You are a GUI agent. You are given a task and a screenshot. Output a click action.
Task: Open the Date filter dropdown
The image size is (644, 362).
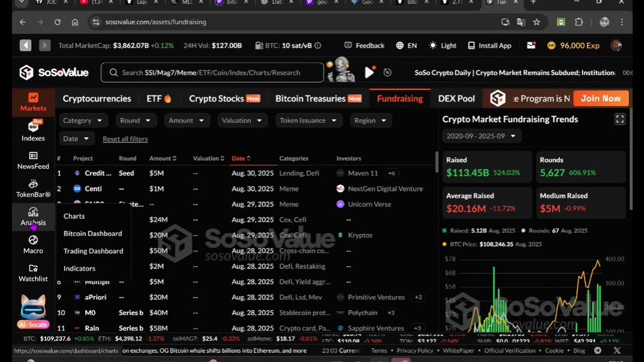pos(76,138)
